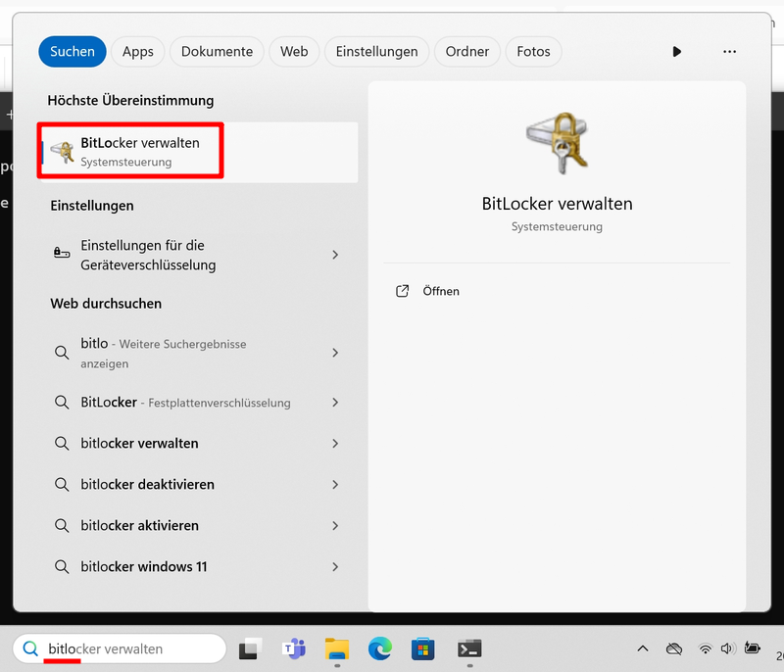Viewport: 784px width, 672px height.
Task: Select the Dokumente filter tab
Action: pyautogui.click(x=217, y=52)
